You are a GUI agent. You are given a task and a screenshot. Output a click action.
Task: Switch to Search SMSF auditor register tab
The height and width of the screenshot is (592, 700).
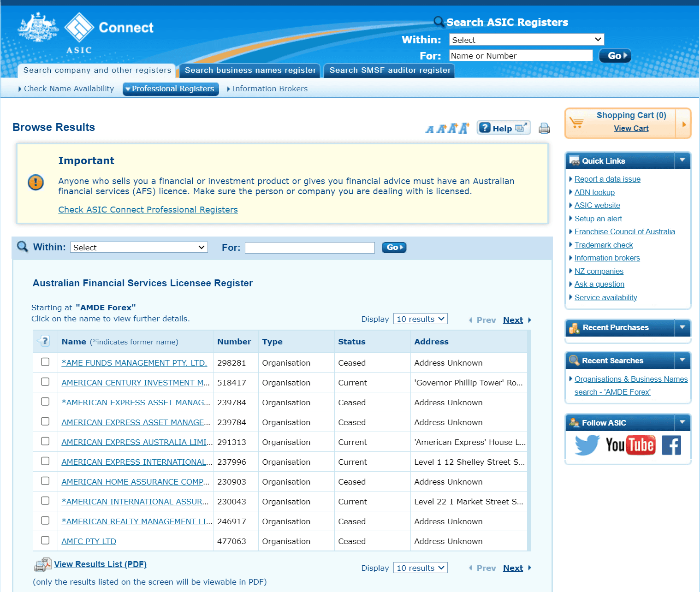pos(390,71)
